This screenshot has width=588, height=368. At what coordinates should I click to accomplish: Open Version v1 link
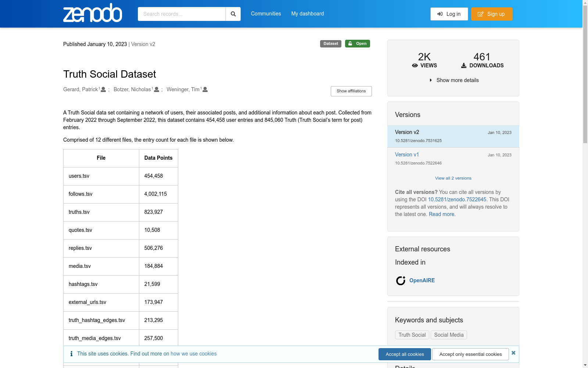click(407, 155)
